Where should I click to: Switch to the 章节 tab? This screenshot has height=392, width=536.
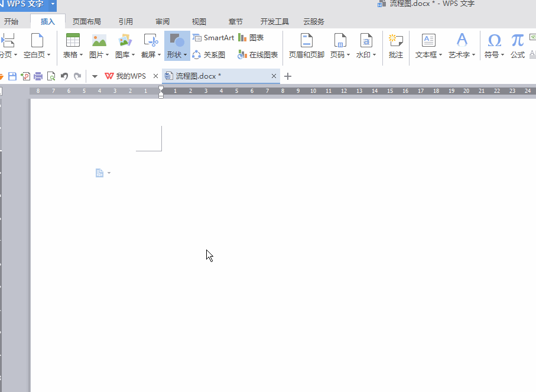236,21
